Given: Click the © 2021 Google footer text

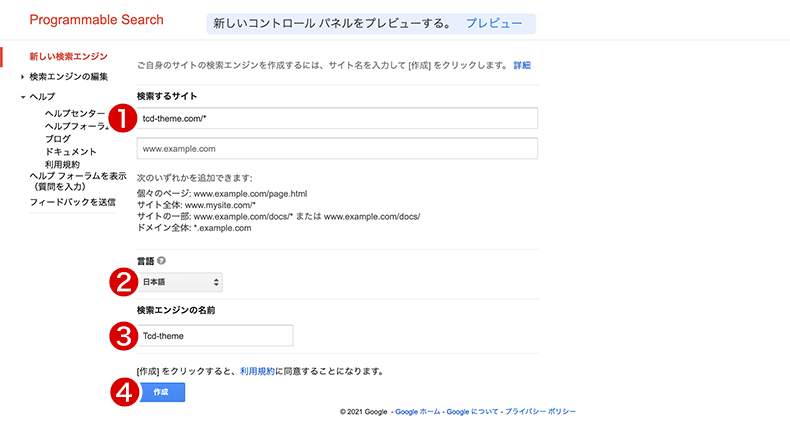Looking at the screenshot, I should (363, 412).
